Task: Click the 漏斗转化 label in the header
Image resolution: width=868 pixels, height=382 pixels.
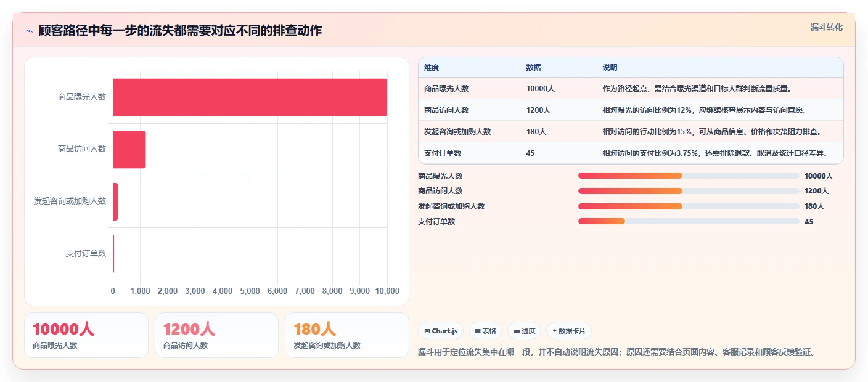Action: coord(826,27)
